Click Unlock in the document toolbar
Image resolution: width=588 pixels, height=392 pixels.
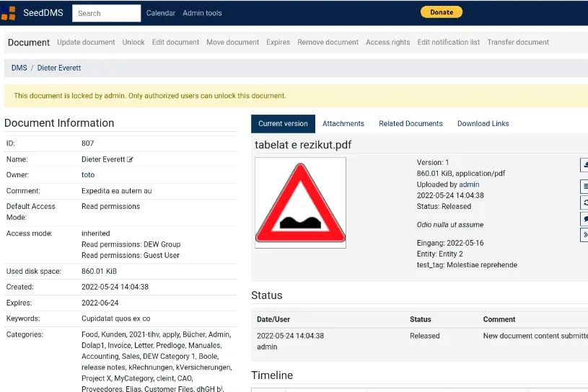133,43
